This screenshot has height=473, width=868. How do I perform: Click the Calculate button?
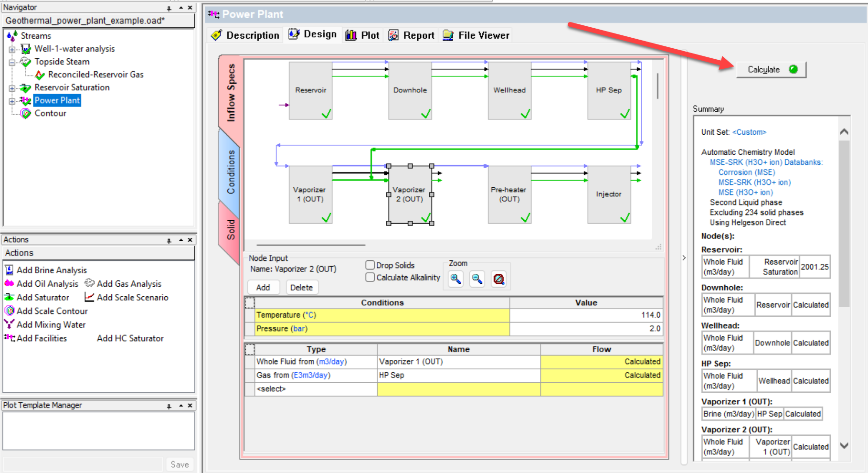[x=771, y=70]
